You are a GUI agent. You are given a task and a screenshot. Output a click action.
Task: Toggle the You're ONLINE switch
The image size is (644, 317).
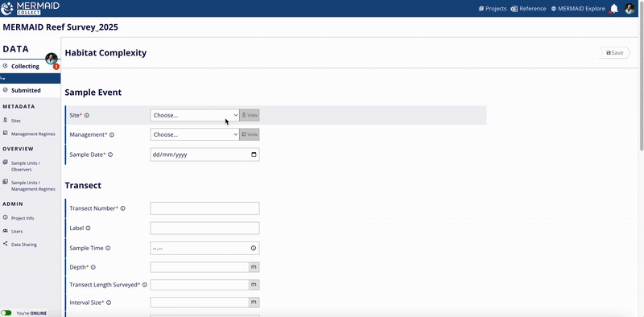click(6, 313)
